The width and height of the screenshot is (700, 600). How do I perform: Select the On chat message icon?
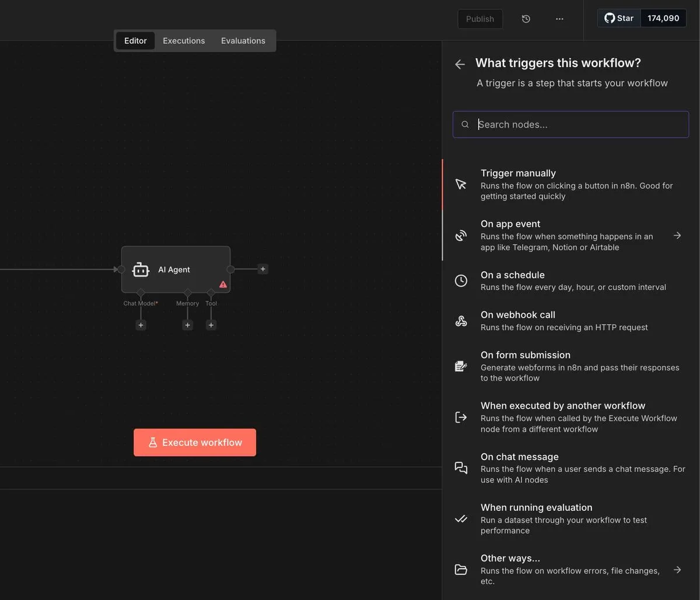click(461, 468)
